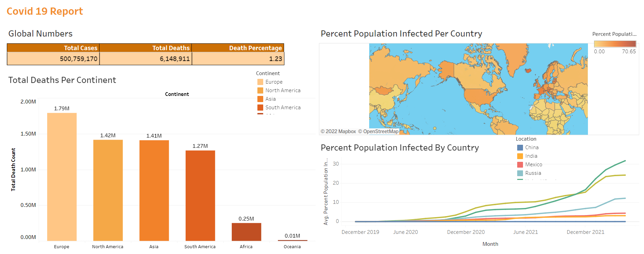Click the Europe legend color swatch
The height and width of the screenshot is (254, 644).
pos(260,82)
